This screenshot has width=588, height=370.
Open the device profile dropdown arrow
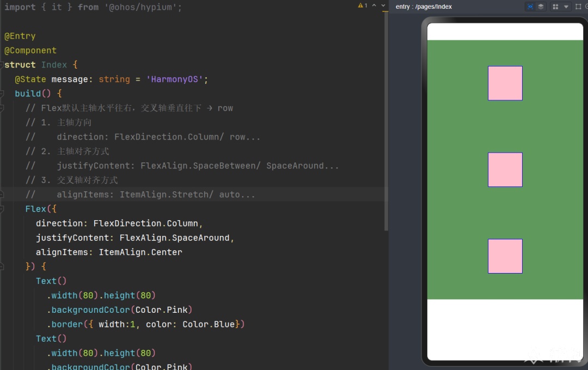(566, 7)
